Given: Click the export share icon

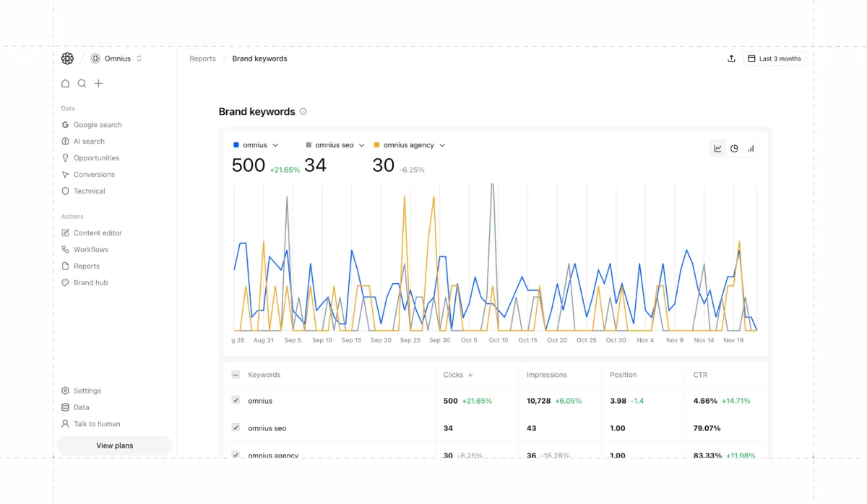Looking at the screenshot, I should 731,58.
